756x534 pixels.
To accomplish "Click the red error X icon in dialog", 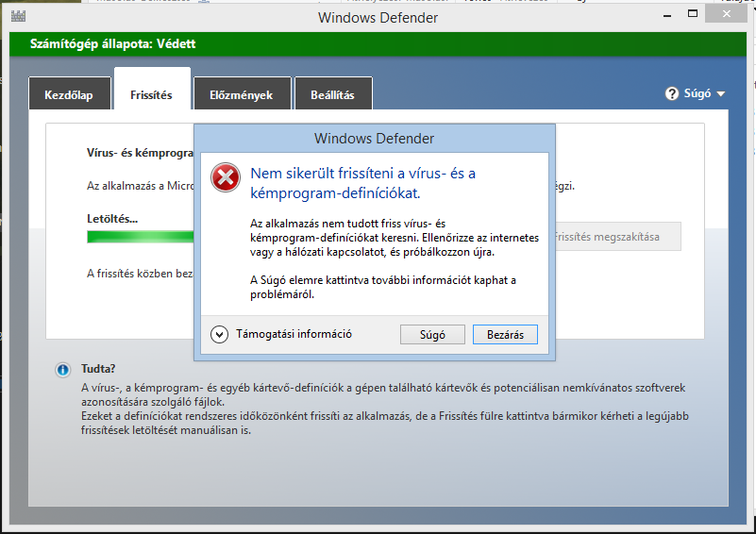I will [226, 177].
